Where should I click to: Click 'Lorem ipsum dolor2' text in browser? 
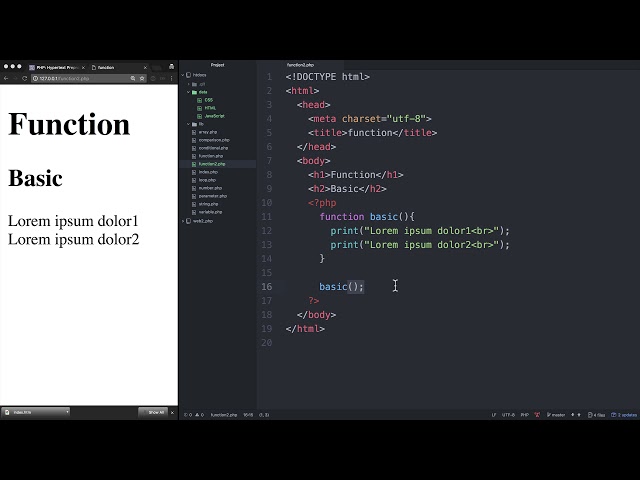tap(73, 239)
